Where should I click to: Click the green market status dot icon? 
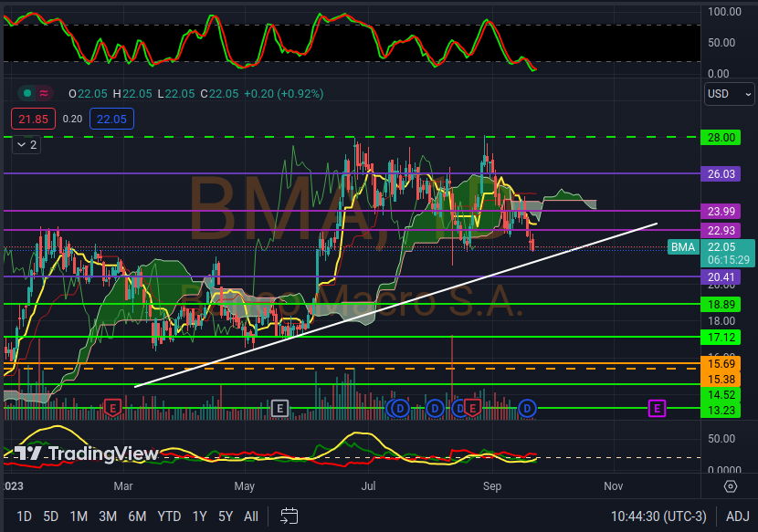coord(27,93)
